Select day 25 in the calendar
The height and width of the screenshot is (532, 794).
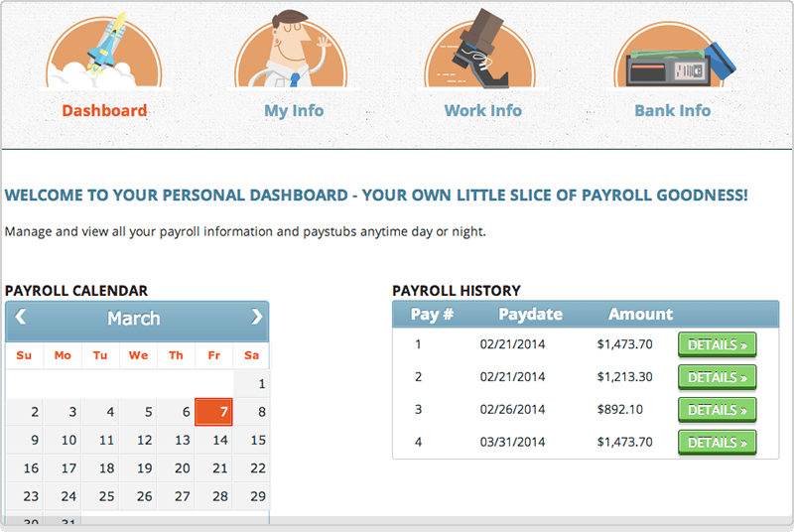[100, 496]
